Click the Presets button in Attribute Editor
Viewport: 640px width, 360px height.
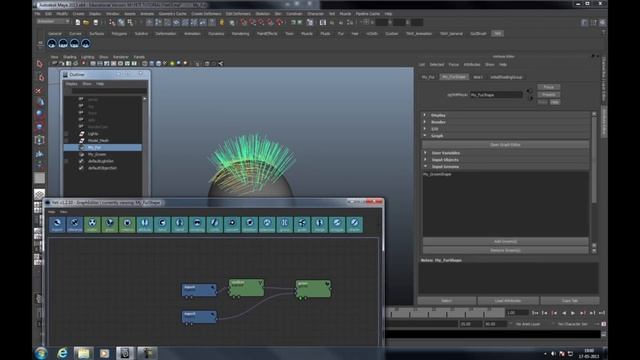(549, 95)
